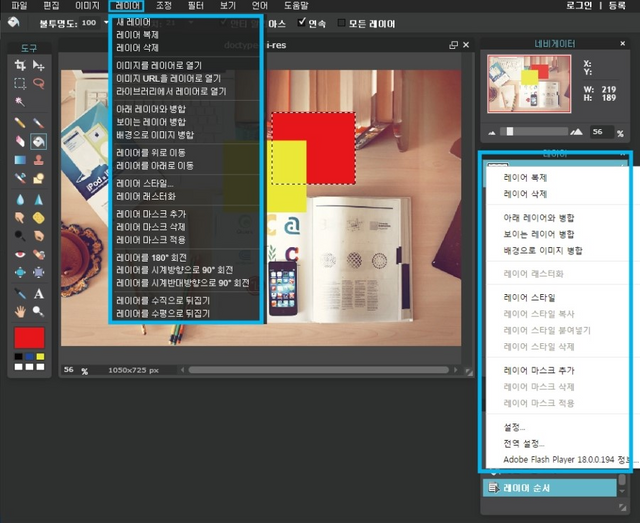Select the Type text tool
The height and width of the screenshot is (523, 640).
pos(38,294)
